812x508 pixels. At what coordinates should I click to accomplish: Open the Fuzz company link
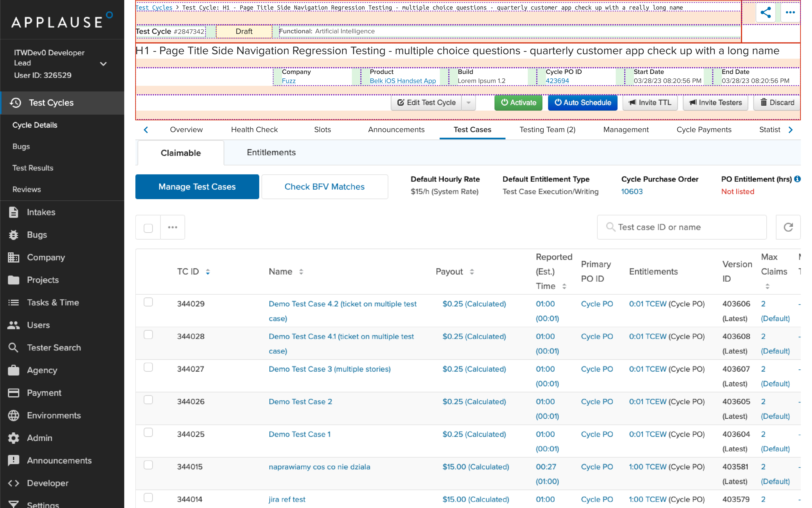[288, 81]
